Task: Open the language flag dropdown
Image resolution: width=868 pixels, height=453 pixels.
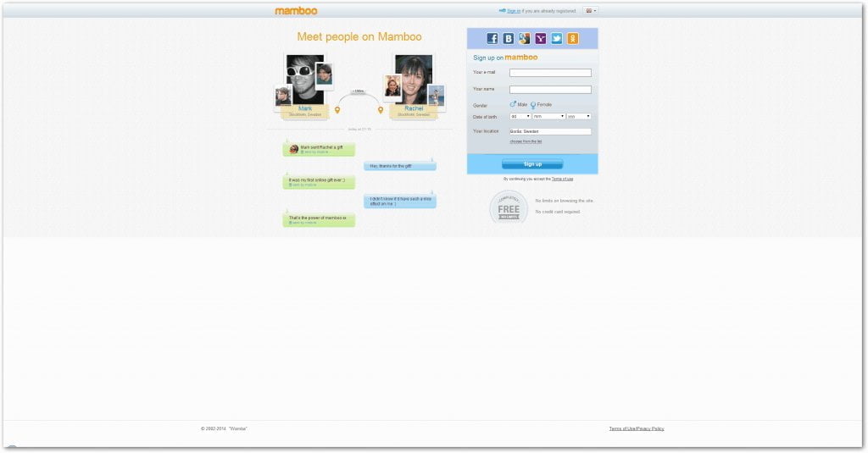Action: tap(591, 11)
